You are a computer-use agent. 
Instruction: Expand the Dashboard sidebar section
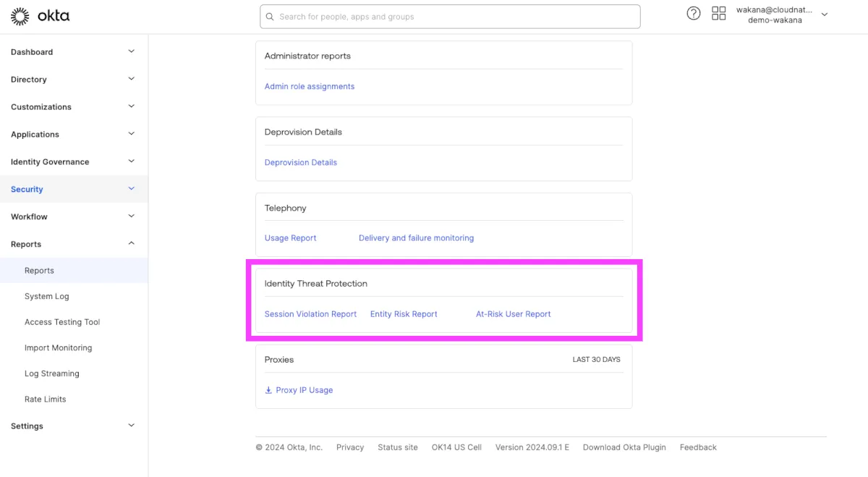[131, 51]
